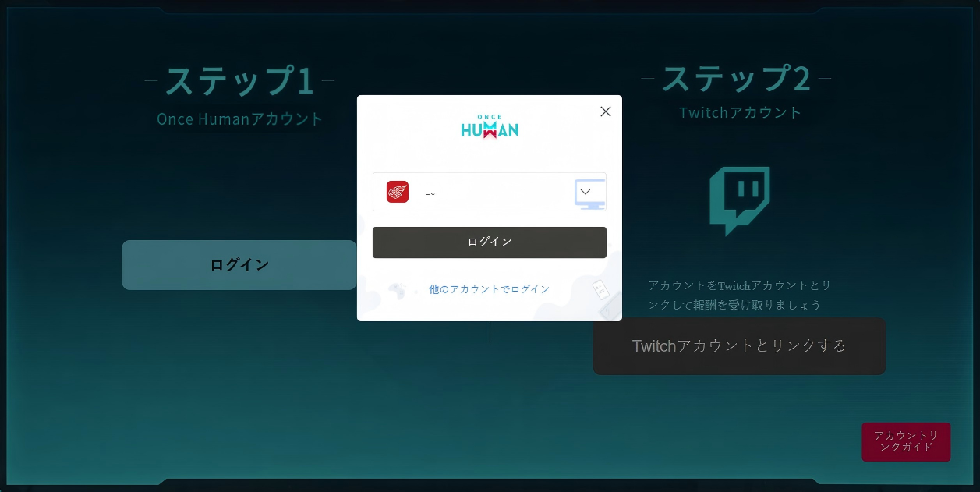Select the account name field in dialog
The height and width of the screenshot is (492, 980).
click(490, 192)
